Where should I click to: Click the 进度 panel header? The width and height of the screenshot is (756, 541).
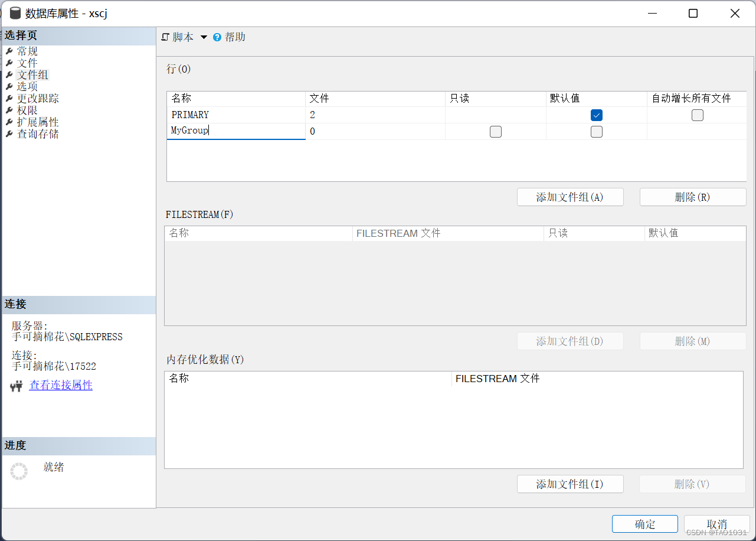pos(78,446)
